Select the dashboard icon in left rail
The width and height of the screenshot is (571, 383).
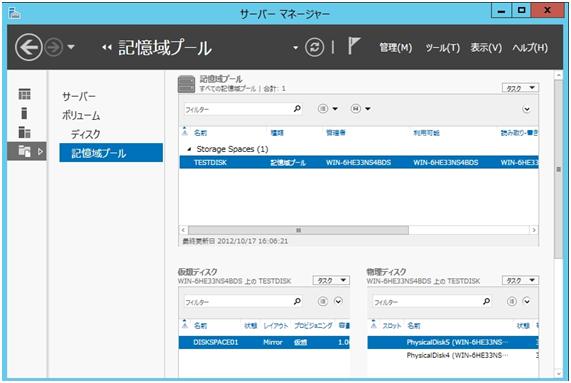(x=24, y=94)
